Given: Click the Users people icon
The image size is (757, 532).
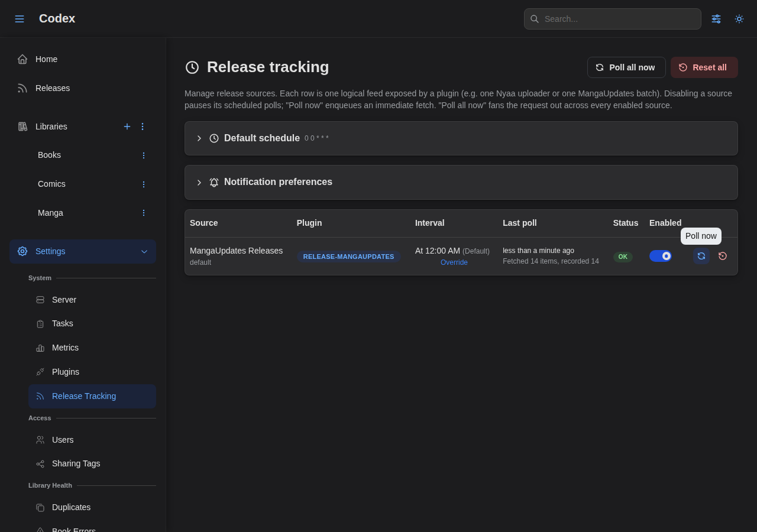Looking at the screenshot, I should pyautogui.click(x=40, y=440).
